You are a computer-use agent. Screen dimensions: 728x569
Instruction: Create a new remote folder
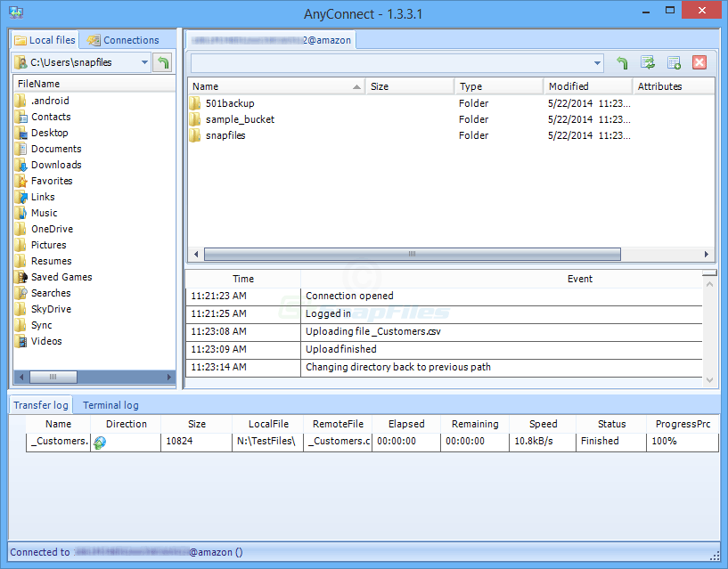click(673, 62)
